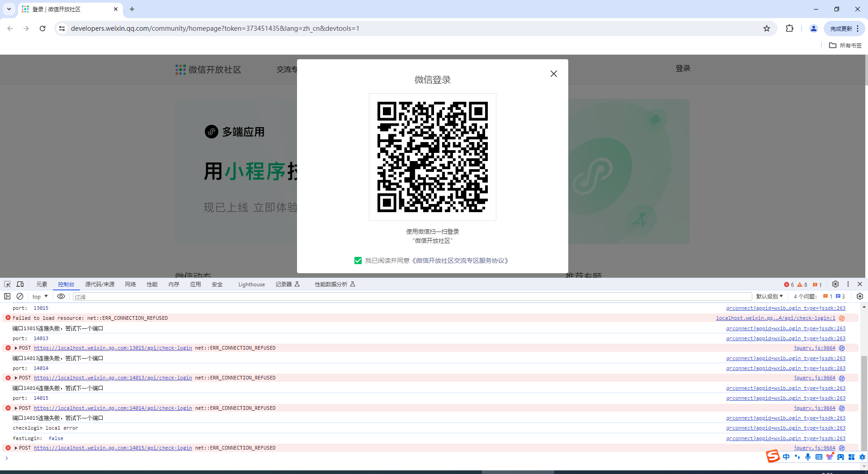This screenshot has width=868, height=474.
Task: Open the 所有书签 bookmarks folder
Action: 845,45
